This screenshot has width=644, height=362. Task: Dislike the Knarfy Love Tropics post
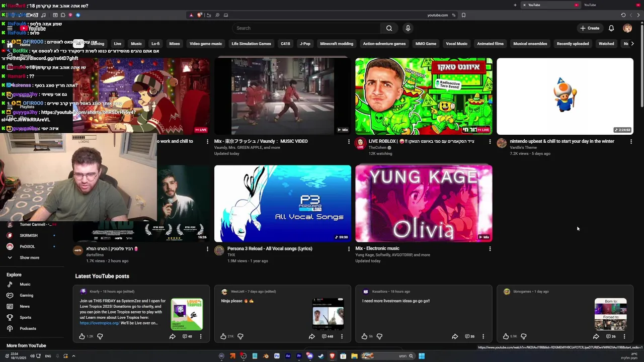(100, 336)
